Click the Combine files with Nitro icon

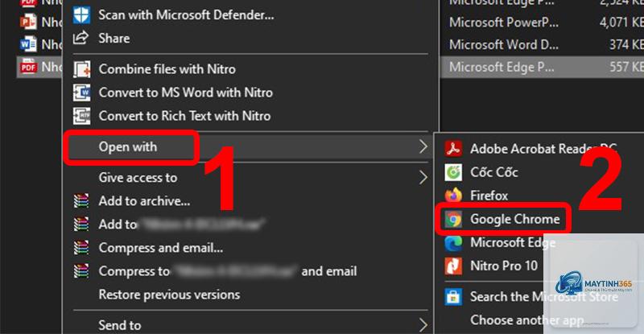coord(82,69)
